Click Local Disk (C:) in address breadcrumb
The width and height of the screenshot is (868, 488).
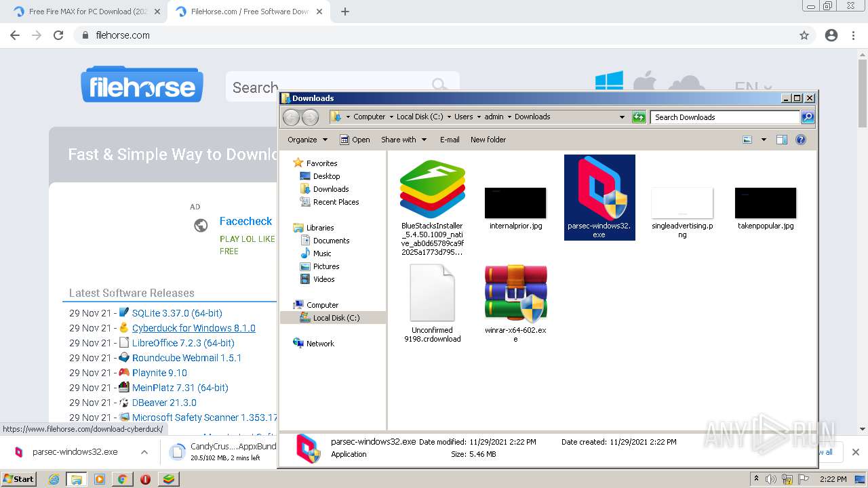click(420, 117)
